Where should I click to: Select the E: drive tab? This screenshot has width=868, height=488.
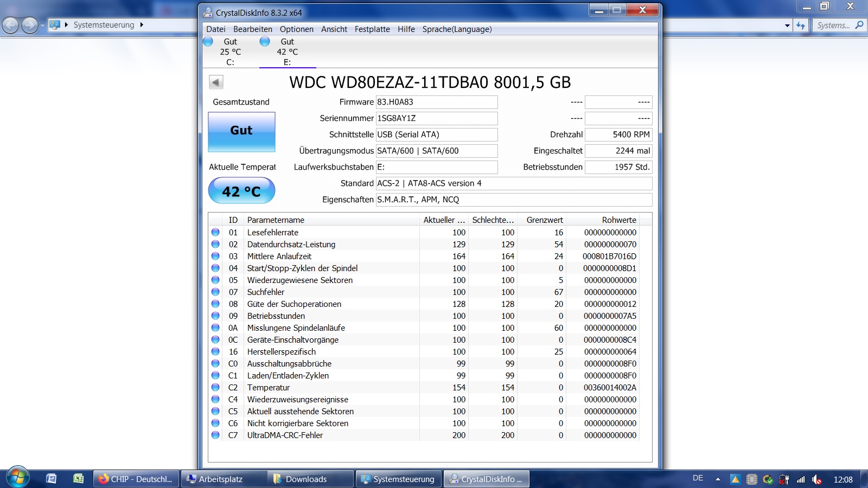coord(288,52)
